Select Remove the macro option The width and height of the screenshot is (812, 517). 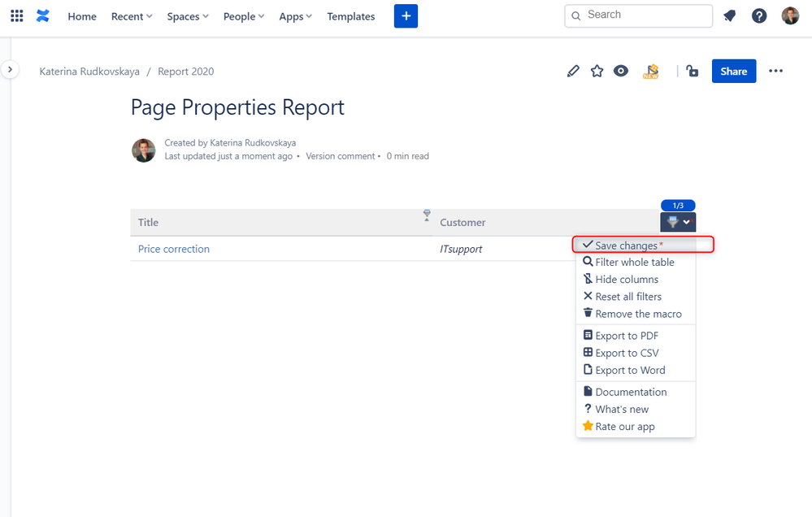(636, 314)
